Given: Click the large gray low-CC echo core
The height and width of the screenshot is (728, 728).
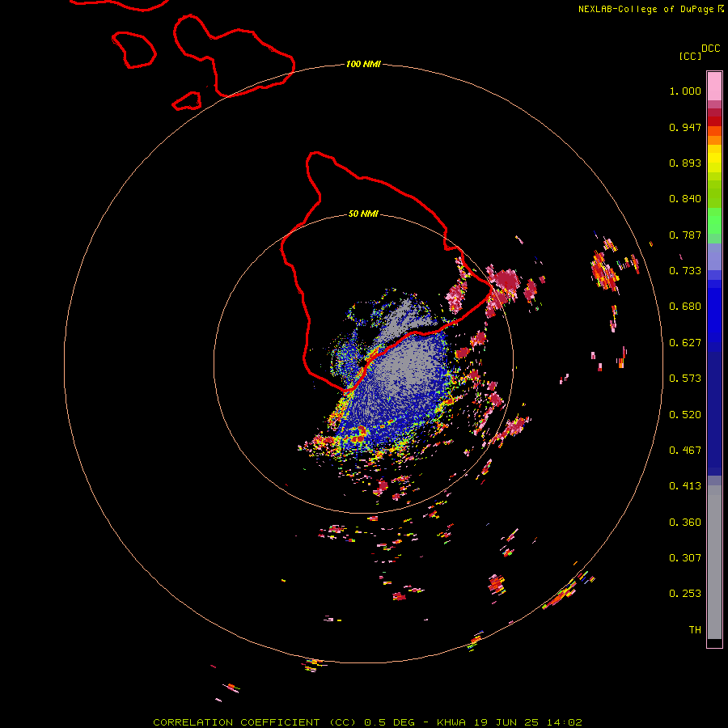Looking at the screenshot, I should [406, 366].
